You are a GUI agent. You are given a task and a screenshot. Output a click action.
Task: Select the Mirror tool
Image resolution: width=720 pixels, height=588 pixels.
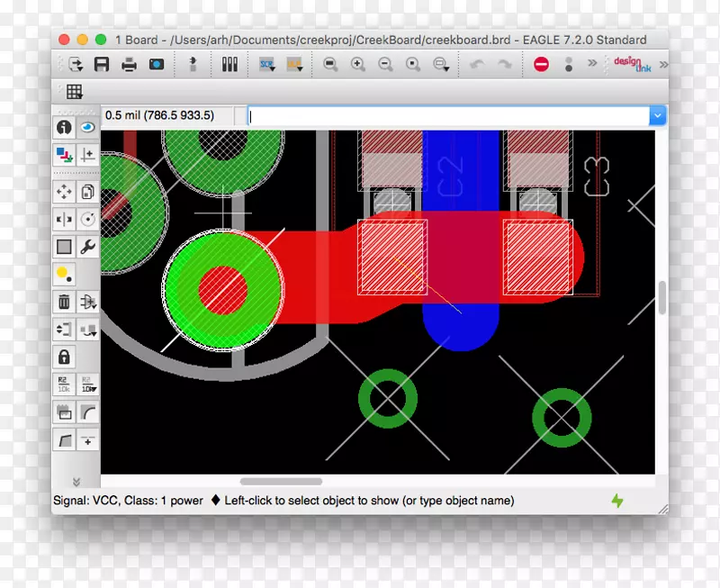[x=64, y=219]
